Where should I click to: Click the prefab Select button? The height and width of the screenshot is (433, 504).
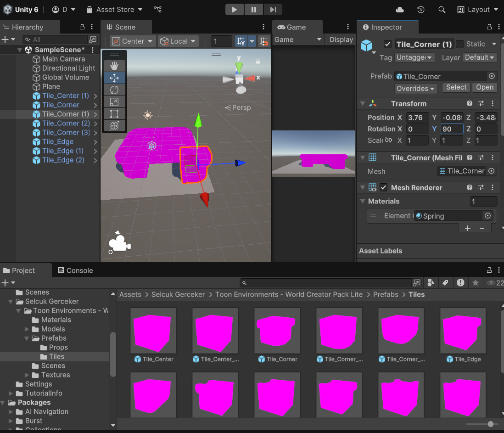456,87
